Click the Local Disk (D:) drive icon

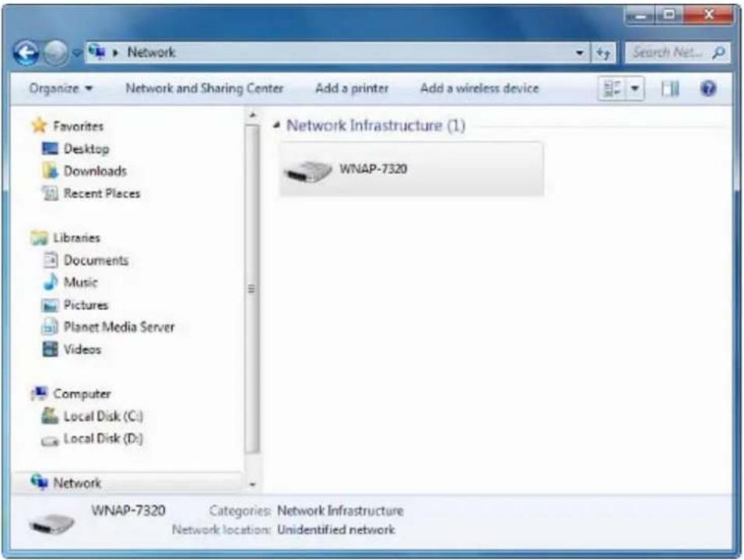[x=50, y=440]
